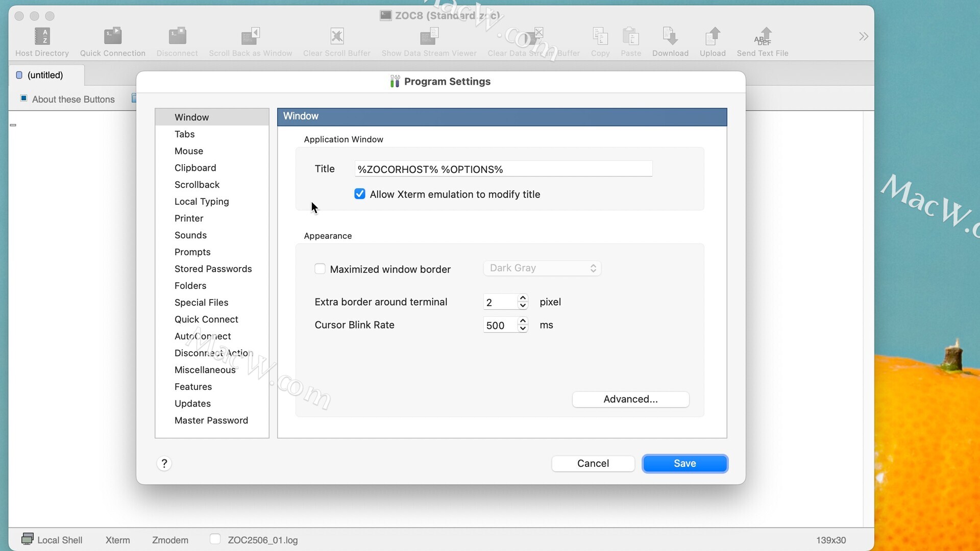
Task: Click About these Buttons label
Action: pyautogui.click(x=73, y=99)
